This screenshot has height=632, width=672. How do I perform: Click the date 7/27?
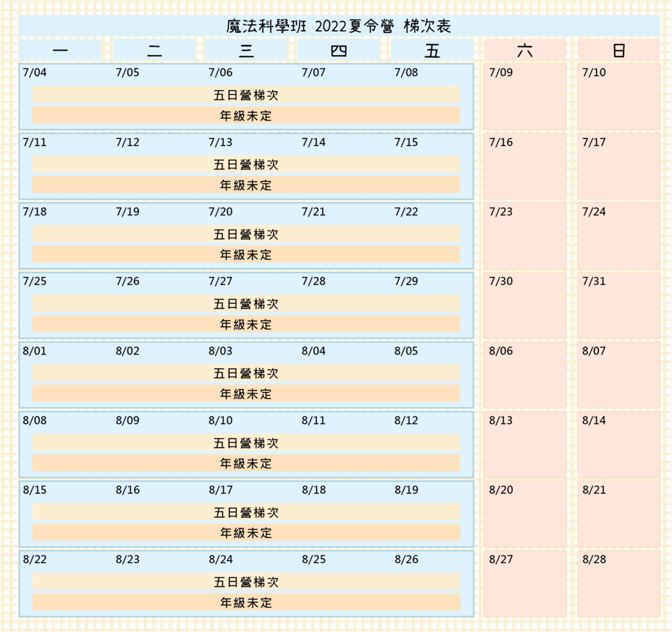pyautogui.click(x=220, y=282)
